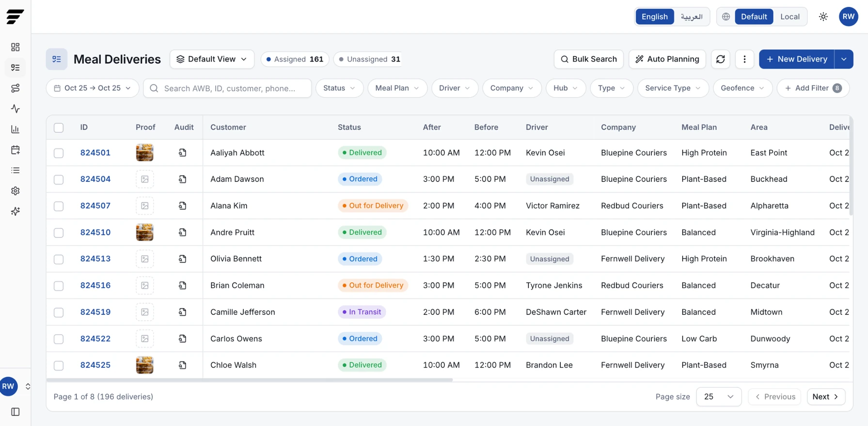The image size is (868, 426).
Task: Open the activity pulse icon in sidebar
Action: pyautogui.click(x=16, y=109)
